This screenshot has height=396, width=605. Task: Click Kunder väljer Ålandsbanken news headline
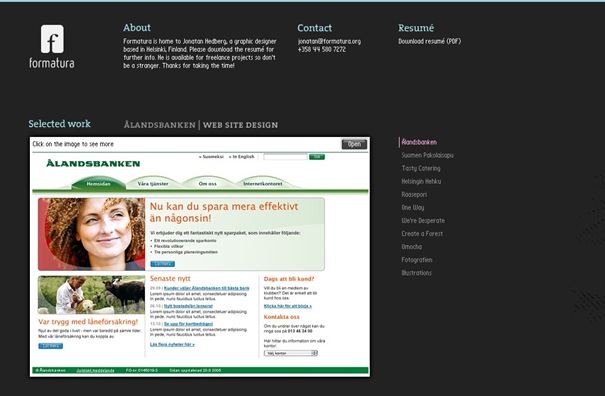(x=207, y=288)
